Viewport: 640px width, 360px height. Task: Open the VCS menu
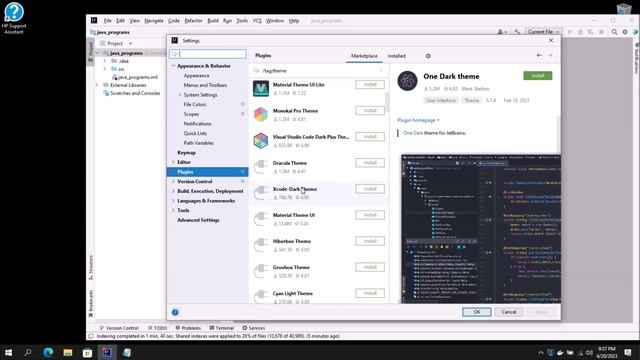click(257, 20)
